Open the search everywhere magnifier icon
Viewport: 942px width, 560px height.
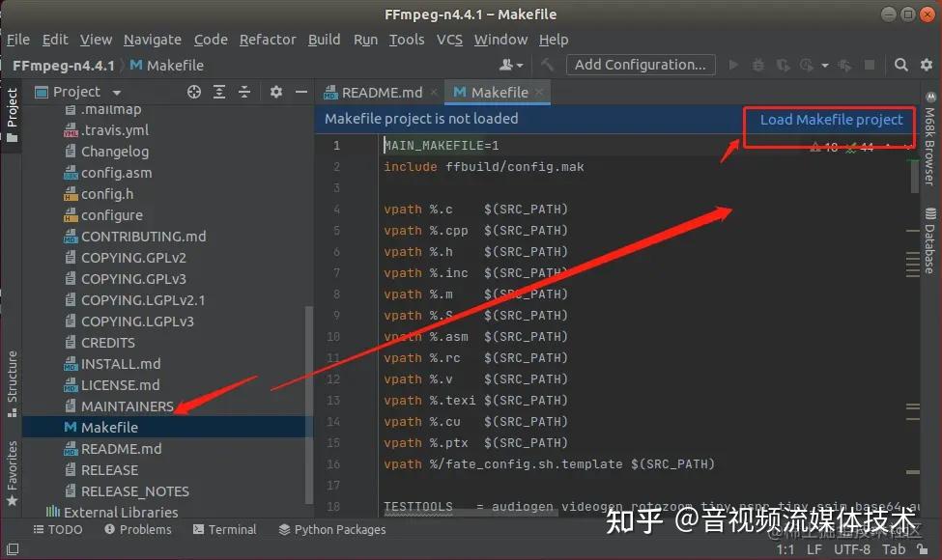[x=901, y=65]
